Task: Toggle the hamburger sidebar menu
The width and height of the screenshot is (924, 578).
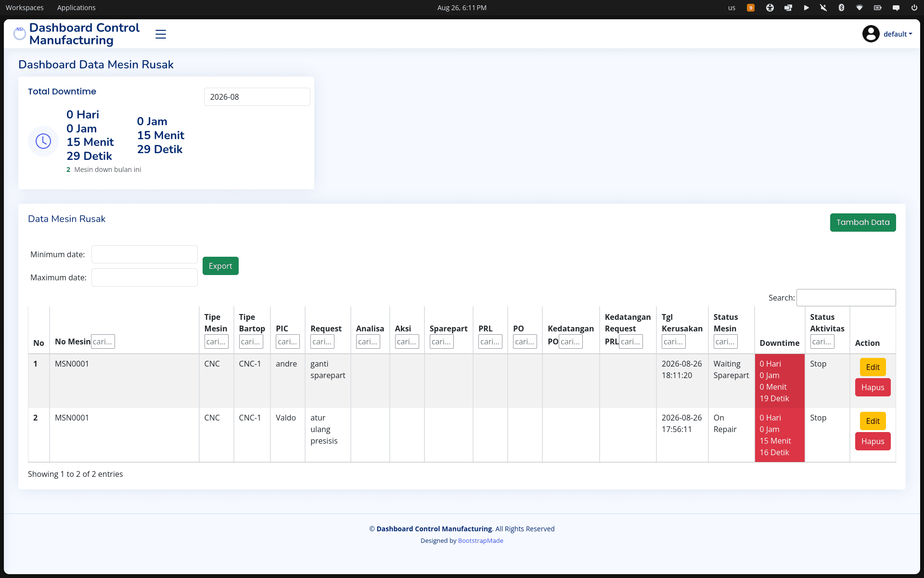Action: (161, 34)
